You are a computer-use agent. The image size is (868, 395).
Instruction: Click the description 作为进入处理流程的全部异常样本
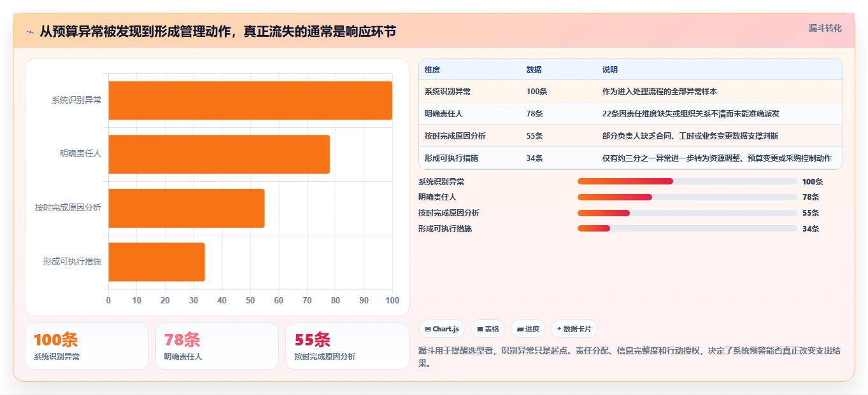(x=660, y=92)
